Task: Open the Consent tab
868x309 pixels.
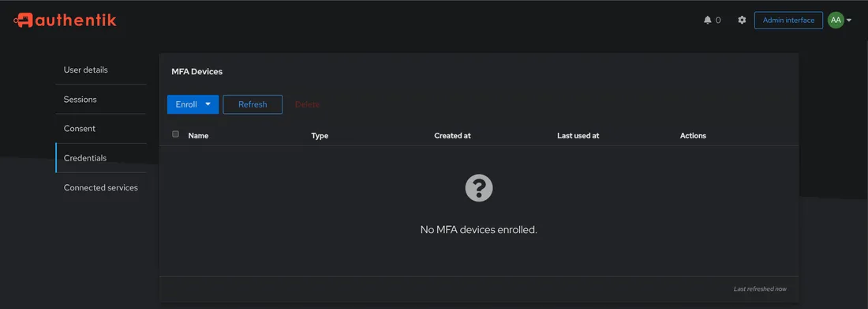Action: point(101,129)
